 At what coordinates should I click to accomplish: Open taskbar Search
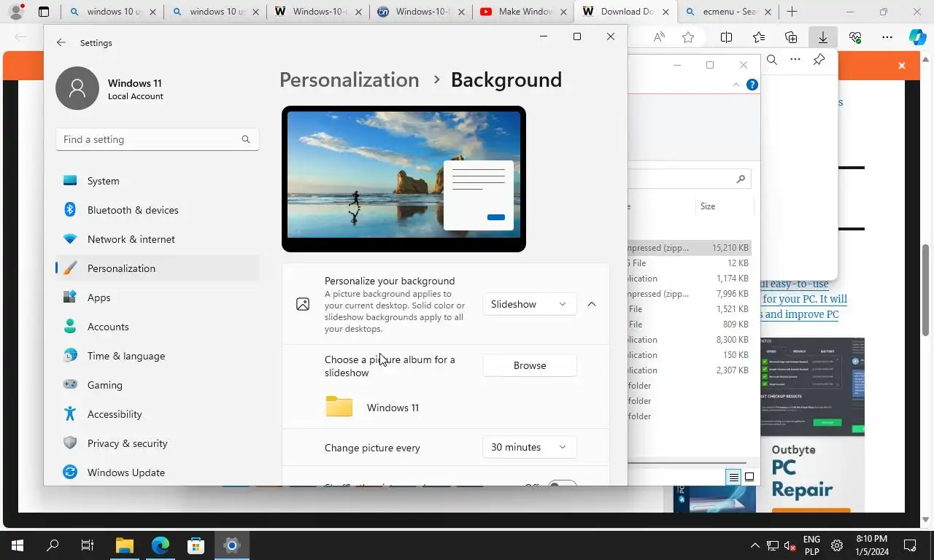click(53, 545)
